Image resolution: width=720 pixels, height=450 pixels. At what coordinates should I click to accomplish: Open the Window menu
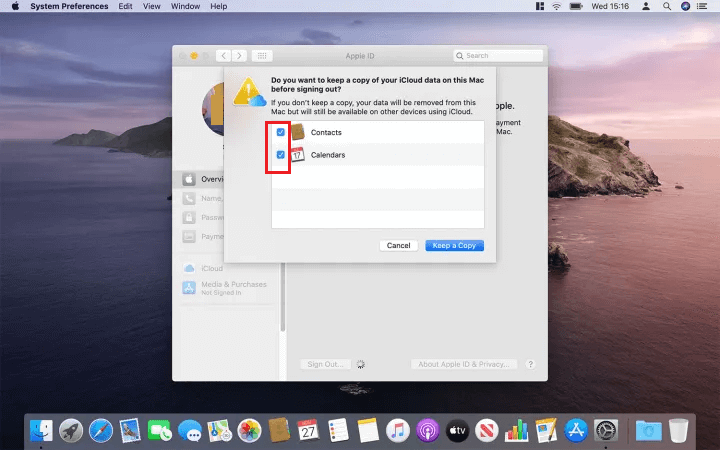coord(186,6)
